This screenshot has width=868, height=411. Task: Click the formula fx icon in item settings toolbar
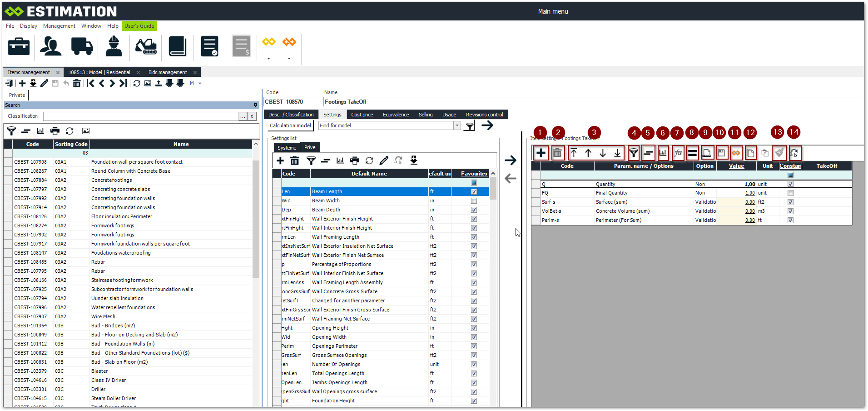(678, 153)
